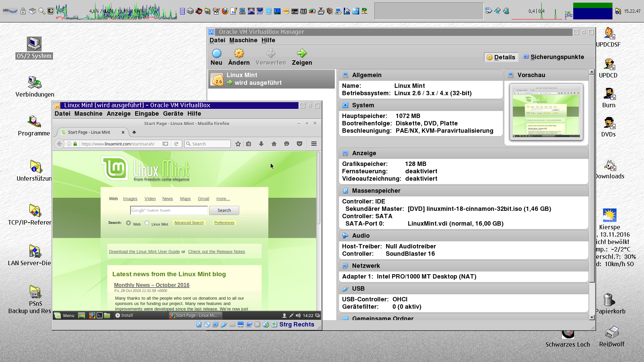Switch to Sicherungspunkte view
The image size is (644, 362).
(x=553, y=57)
